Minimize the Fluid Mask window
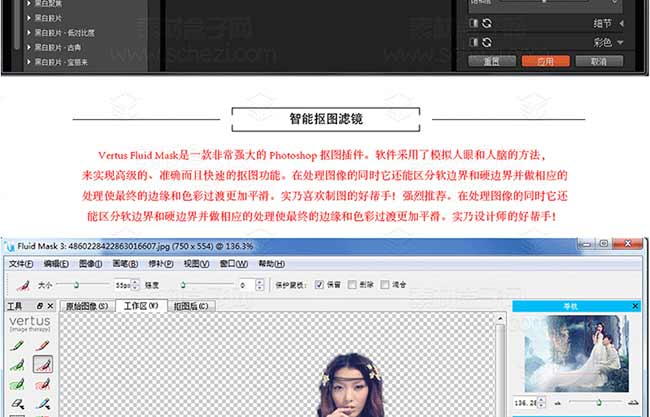Viewport: 650px width, 417px height. point(586,244)
